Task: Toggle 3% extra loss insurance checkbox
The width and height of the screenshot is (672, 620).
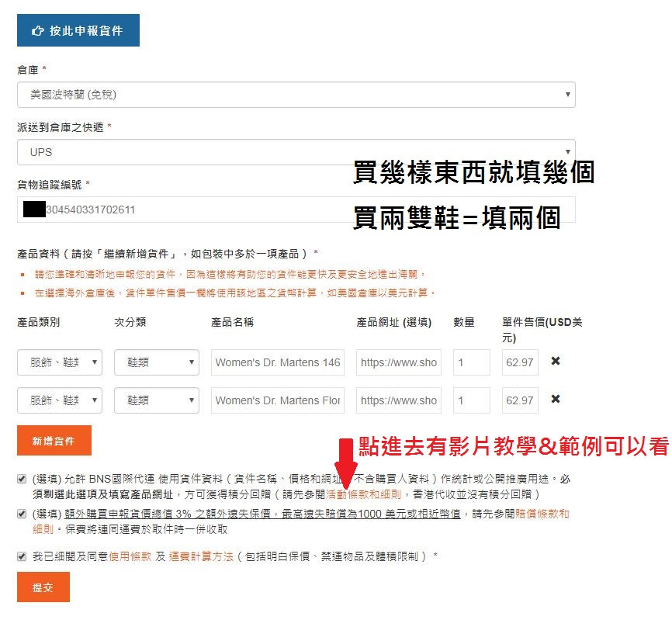Action: click(x=22, y=514)
